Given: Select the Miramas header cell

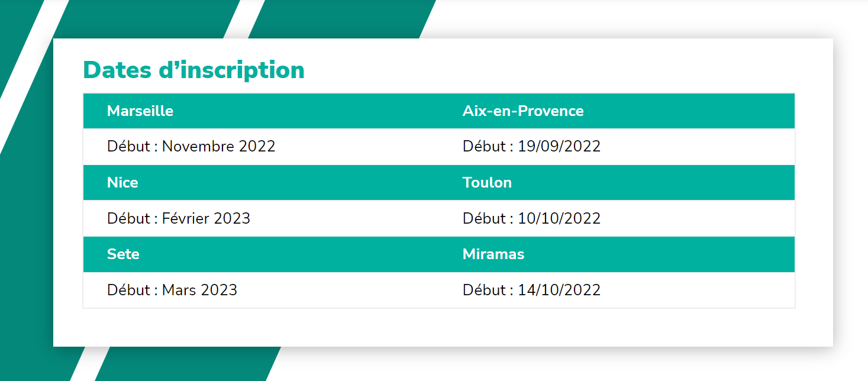Looking at the screenshot, I should (x=493, y=254).
